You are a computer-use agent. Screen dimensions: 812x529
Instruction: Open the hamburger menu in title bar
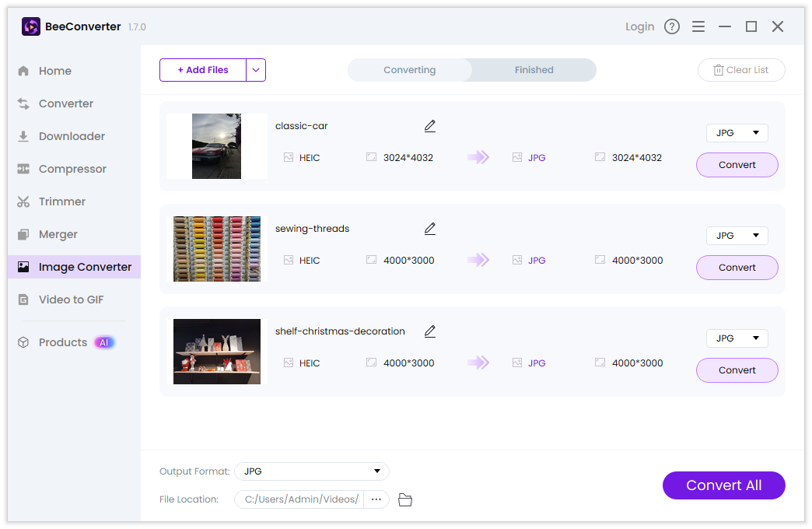click(698, 26)
